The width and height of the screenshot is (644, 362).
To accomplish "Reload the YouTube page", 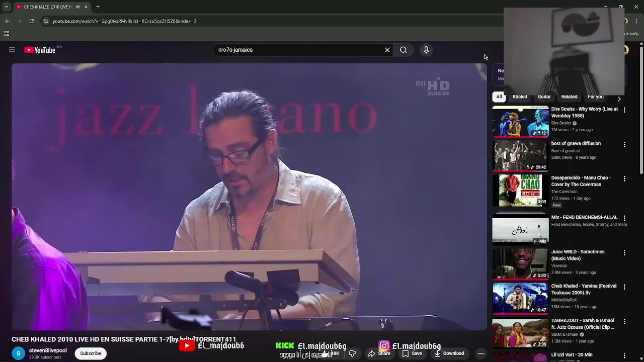I will point(31,21).
